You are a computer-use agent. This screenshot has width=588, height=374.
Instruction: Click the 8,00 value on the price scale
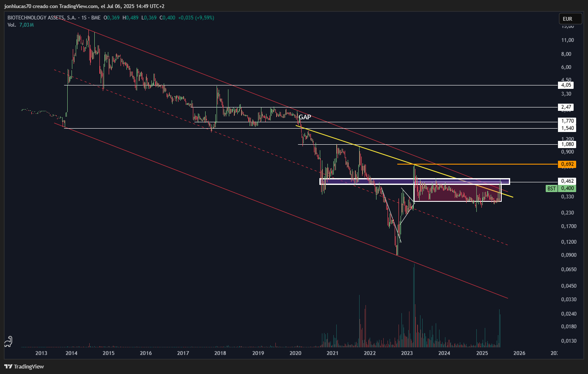coord(566,54)
